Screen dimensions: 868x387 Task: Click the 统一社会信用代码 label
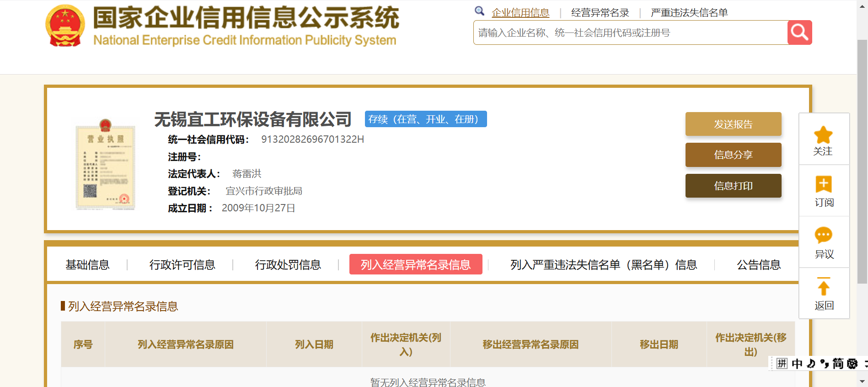pyautogui.click(x=209, y=140)
